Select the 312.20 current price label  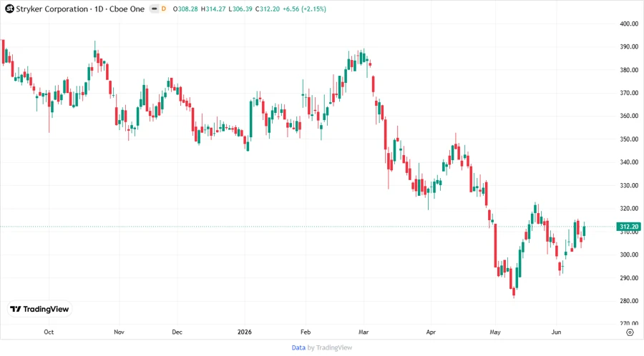tap(629, 227)
